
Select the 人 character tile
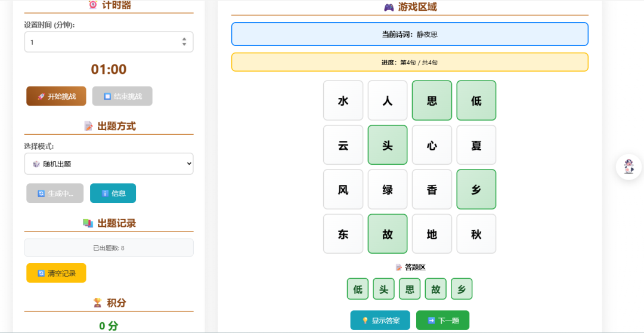pos(388,100)
